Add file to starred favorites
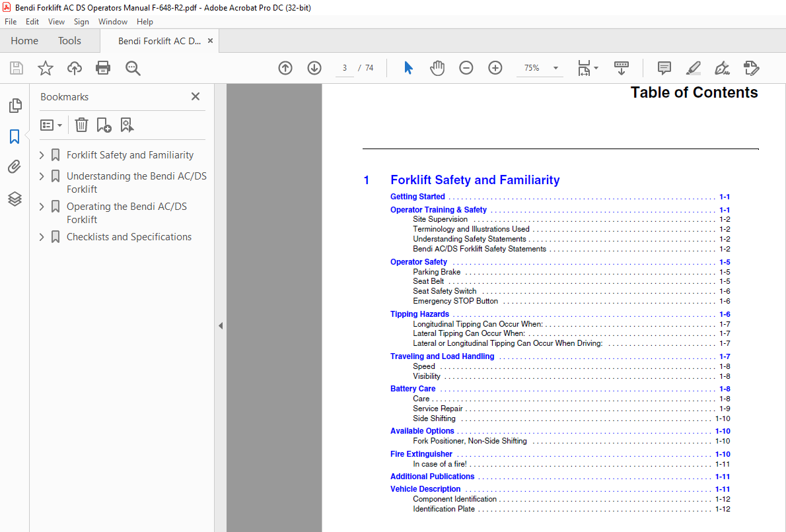786x532 pixels. pyautogui.click(x=46, y=67)
